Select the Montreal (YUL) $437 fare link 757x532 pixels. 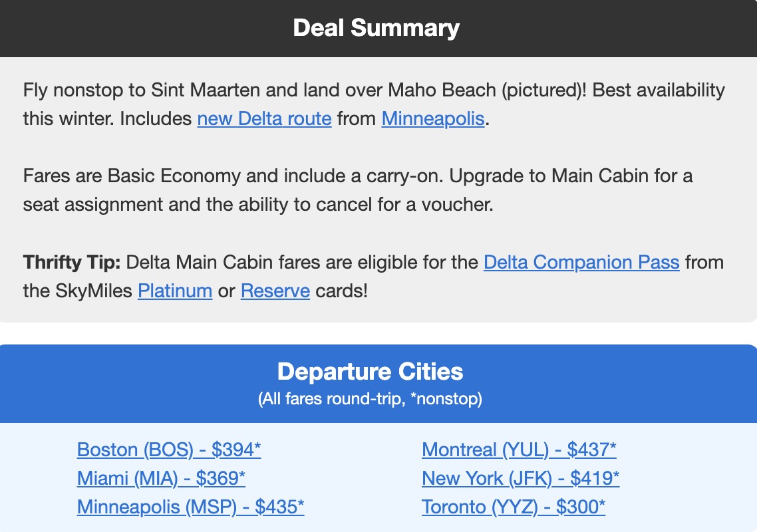518,450
